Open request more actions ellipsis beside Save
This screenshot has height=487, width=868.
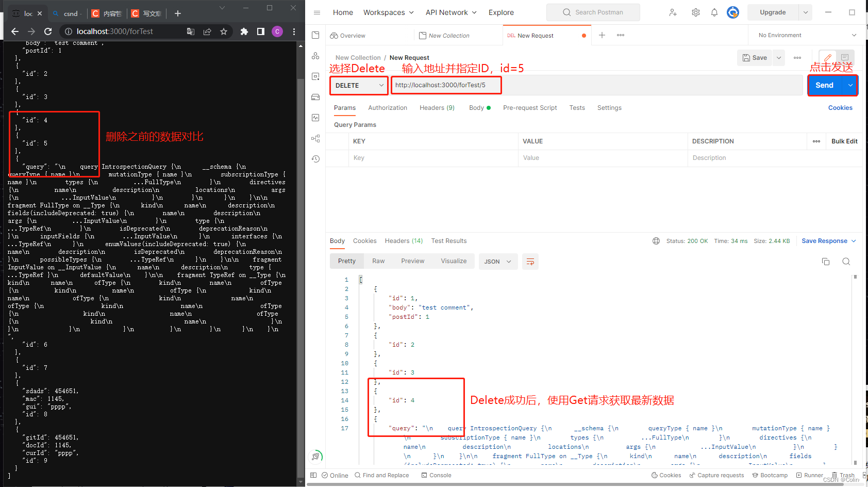797,58
